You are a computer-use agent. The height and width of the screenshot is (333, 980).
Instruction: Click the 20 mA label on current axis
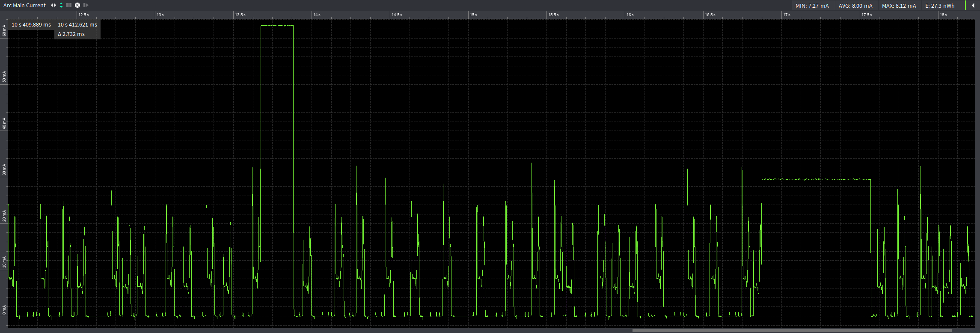pos(4,216)
